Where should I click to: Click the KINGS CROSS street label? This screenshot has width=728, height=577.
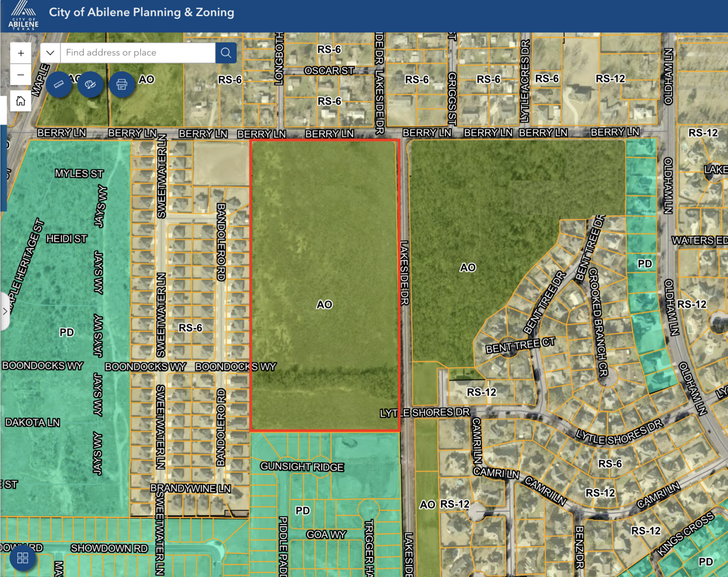(685, 534)
